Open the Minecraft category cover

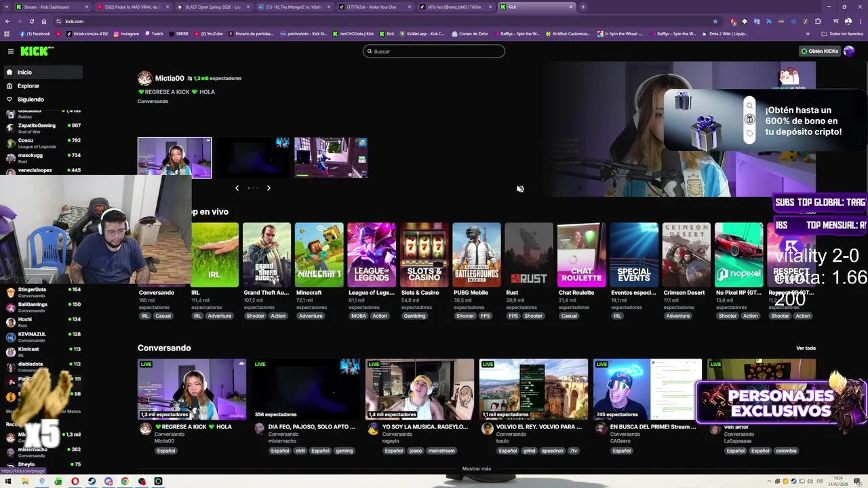[x=319, y=255]
